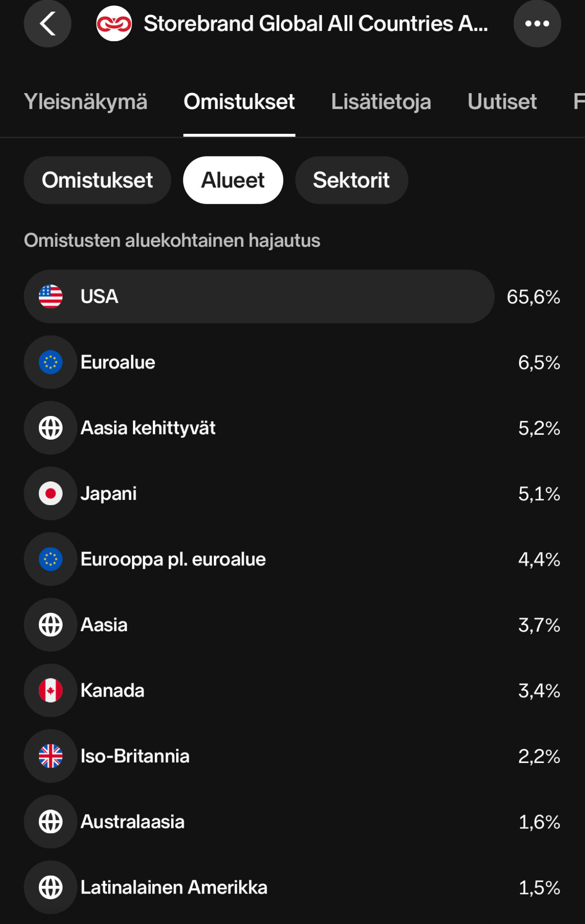Select the Omistukset filter chip
The image size is (585, 924).
click(97, 180)
